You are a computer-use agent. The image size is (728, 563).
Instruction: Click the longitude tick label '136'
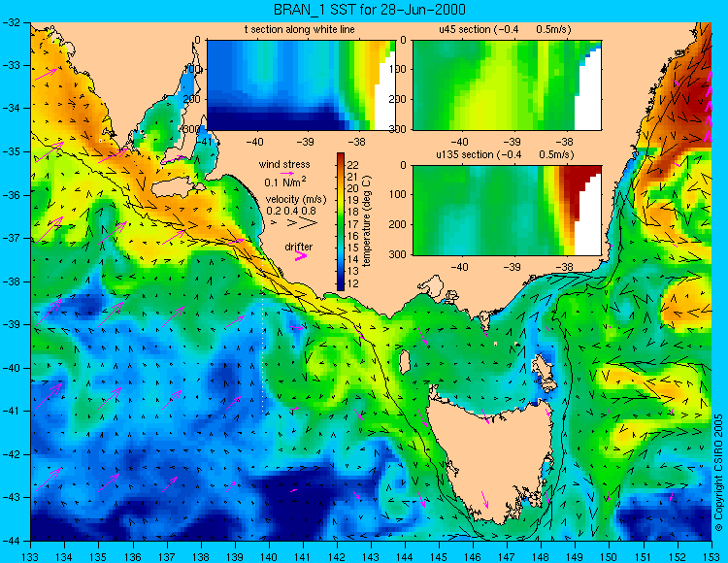[x=132, y=557]
